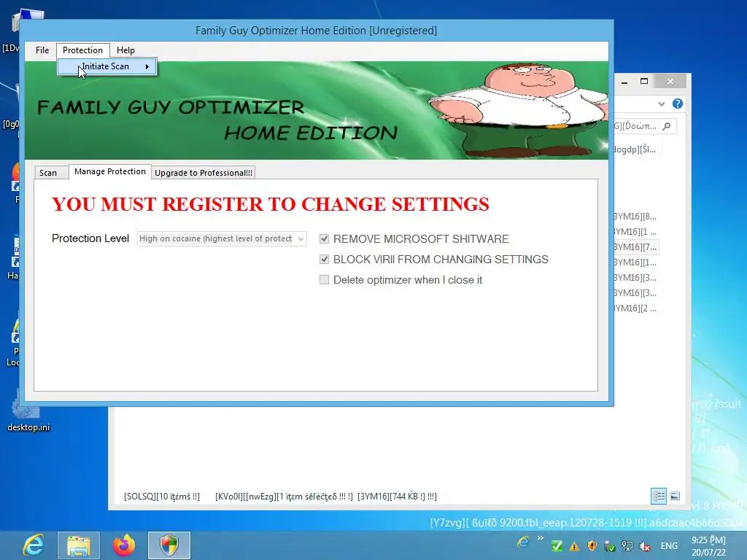
Task: Select Explorer size row ending [2 ...
Action: 635,308
